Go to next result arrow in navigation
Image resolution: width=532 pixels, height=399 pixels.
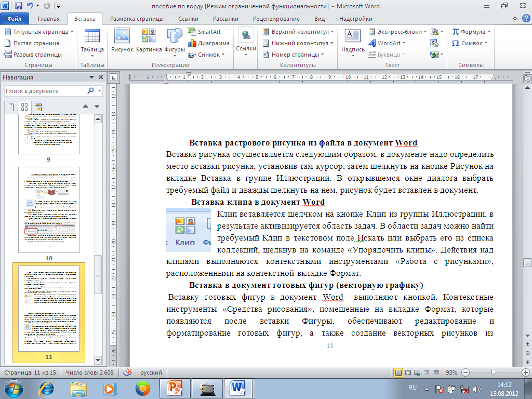(97, 107)
